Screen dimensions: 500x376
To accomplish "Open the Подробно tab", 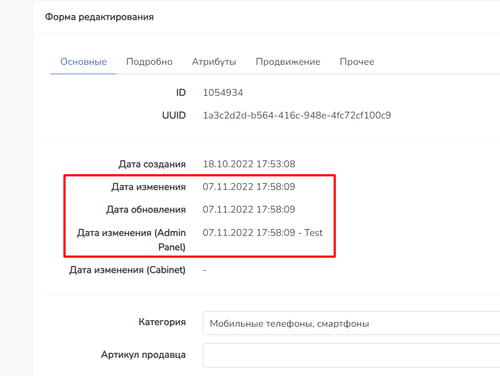I will click(149, 62).
